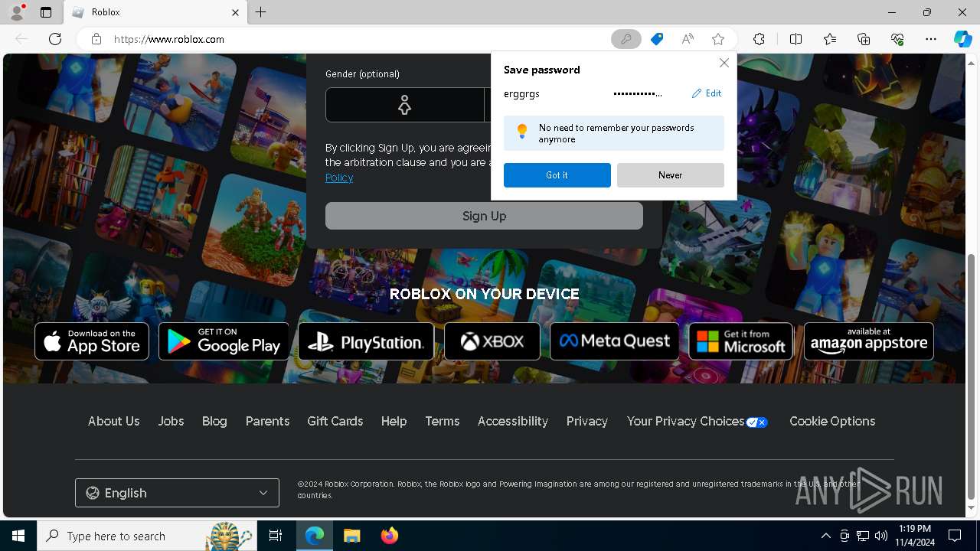Open the Extensions puzzle icon
Image resolution: width=980 pixels, height=551 pixels.
[x=759, y=39]
